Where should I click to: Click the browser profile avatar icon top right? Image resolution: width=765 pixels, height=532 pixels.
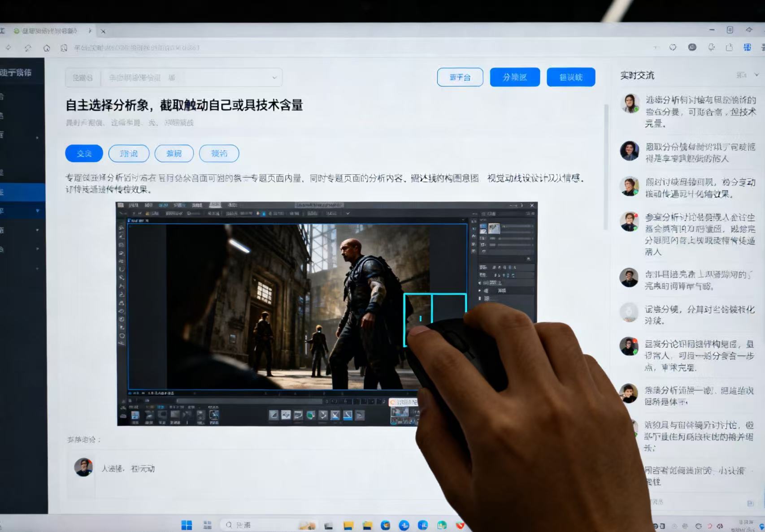click(x=693, y=47)
